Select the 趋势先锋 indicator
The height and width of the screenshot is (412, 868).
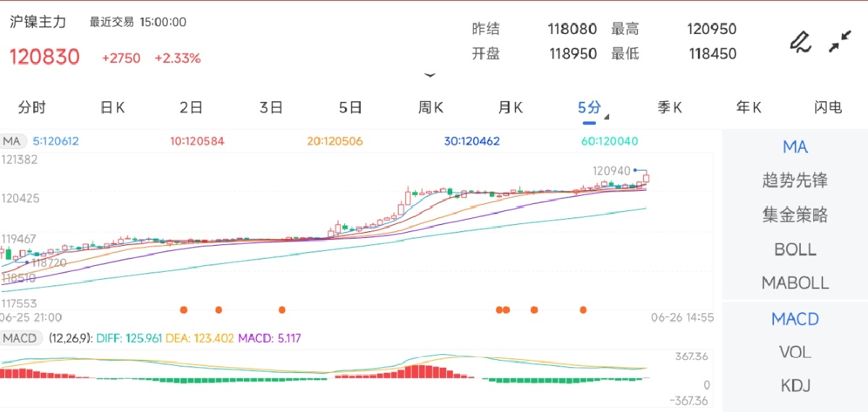(795, 180)
